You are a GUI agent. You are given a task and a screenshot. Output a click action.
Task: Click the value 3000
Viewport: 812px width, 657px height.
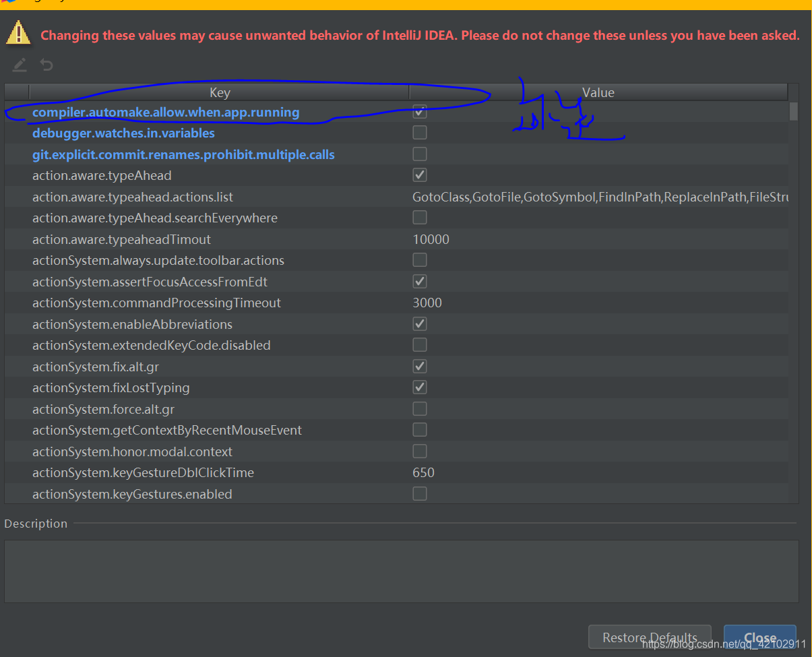pos(427,303)
